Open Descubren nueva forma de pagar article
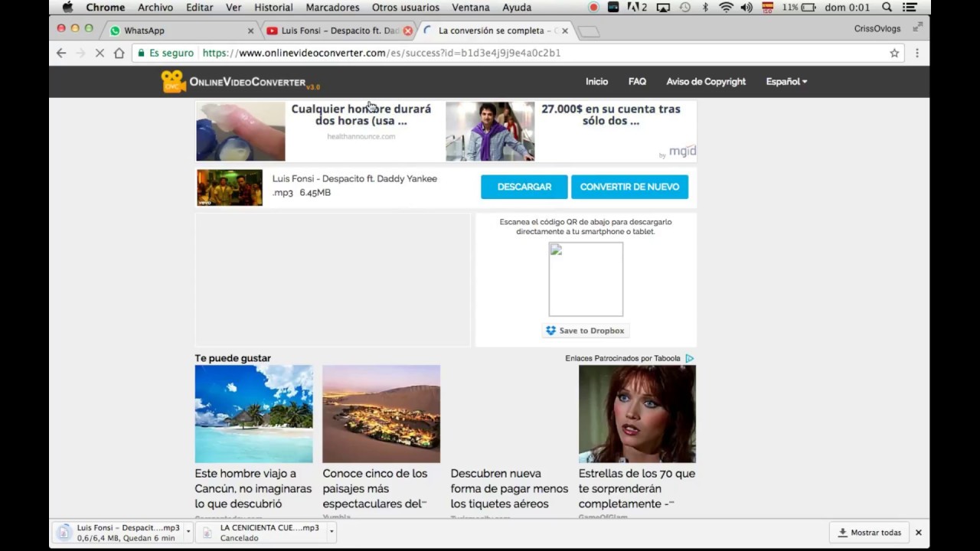980x551 pixels. pyautogui.click(x=509, y=488)
